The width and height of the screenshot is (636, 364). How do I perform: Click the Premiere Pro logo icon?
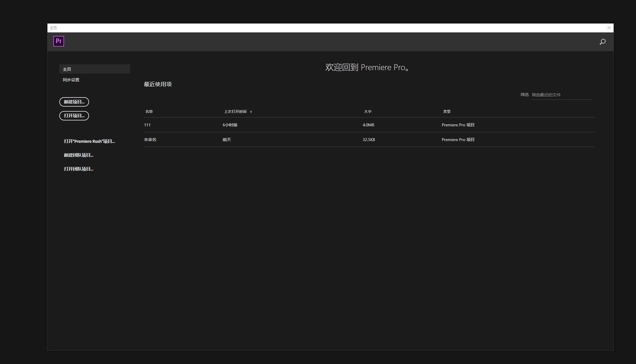click(x=59, y=41)
